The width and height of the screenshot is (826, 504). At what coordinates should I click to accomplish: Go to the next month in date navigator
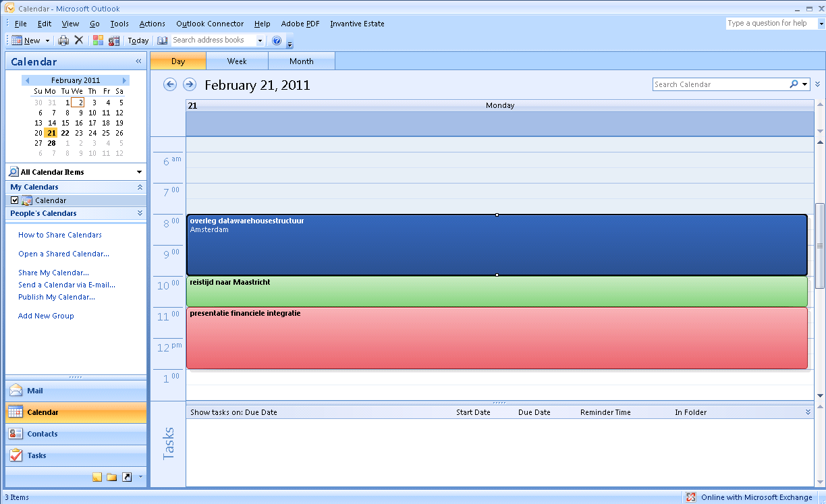[x=125, y=80]
